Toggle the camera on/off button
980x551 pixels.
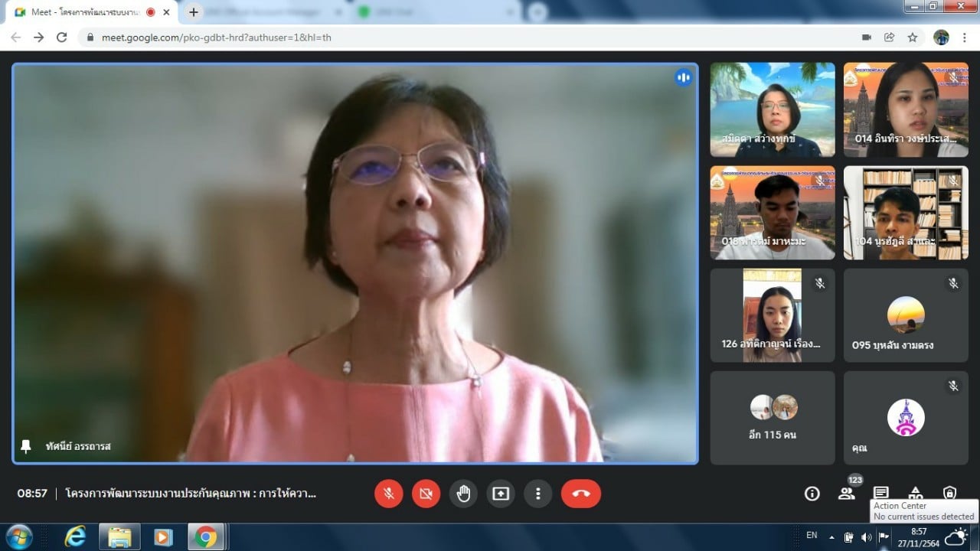(x=426, y=494)
